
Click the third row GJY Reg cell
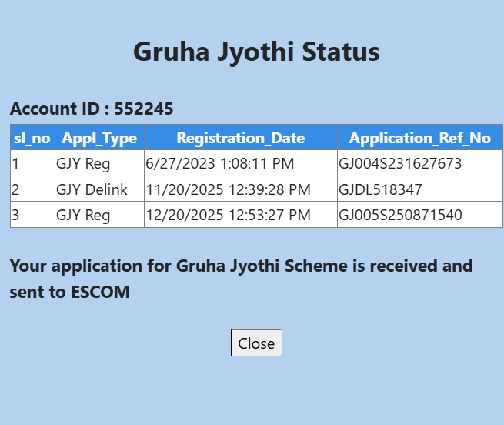[83, 215]
